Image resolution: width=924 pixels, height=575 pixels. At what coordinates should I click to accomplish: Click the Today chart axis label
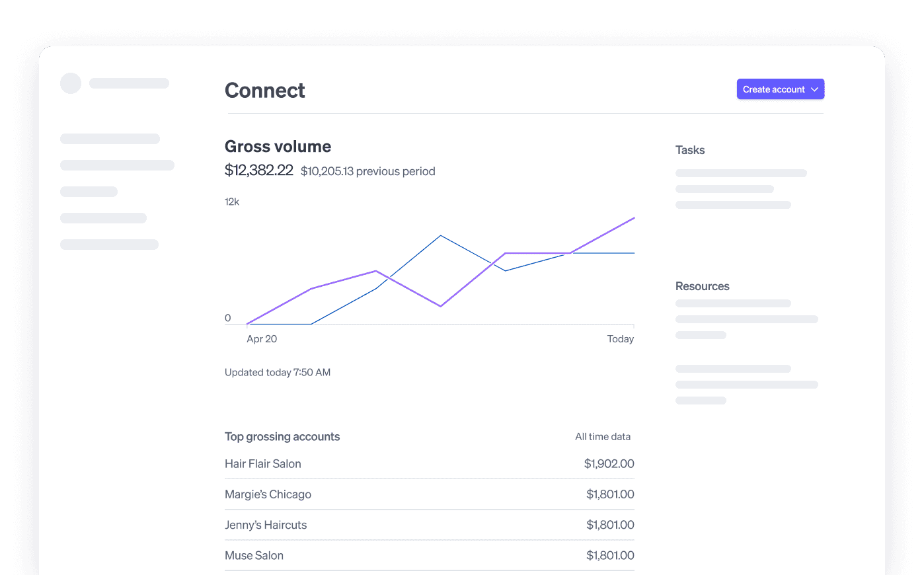(x=620, y=339)
